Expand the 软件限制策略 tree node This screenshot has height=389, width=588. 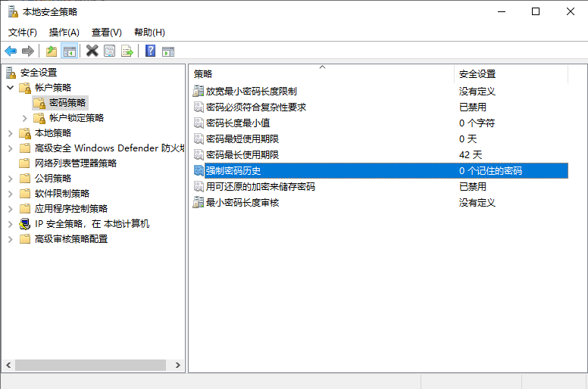pyautogui.click(x=11, y=194)
